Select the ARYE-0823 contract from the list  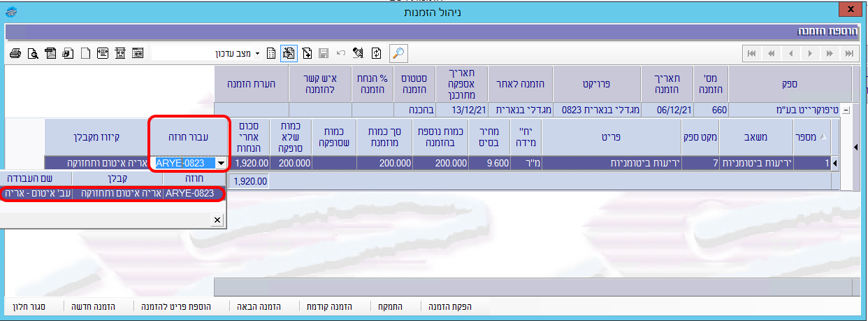(x=189, y=194)
